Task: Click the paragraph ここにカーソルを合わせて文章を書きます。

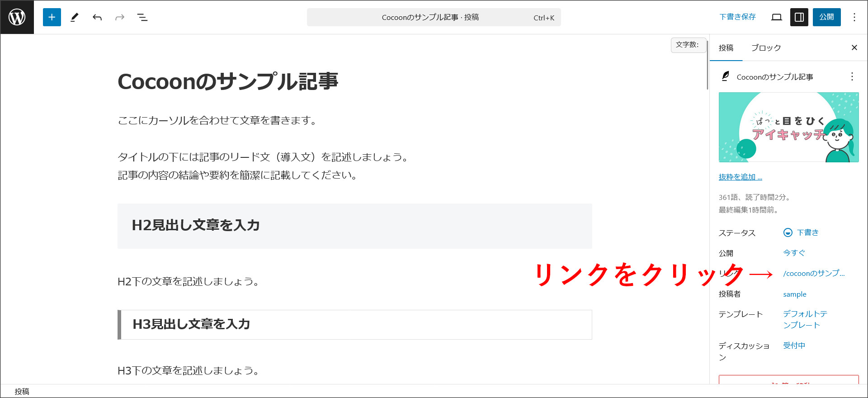Action: tap(218, 120)
